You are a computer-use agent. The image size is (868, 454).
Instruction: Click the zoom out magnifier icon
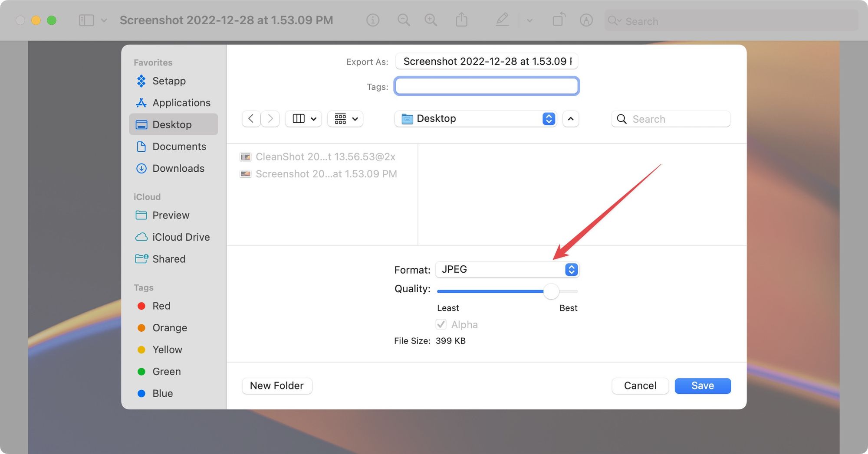(x=404, y=20)
